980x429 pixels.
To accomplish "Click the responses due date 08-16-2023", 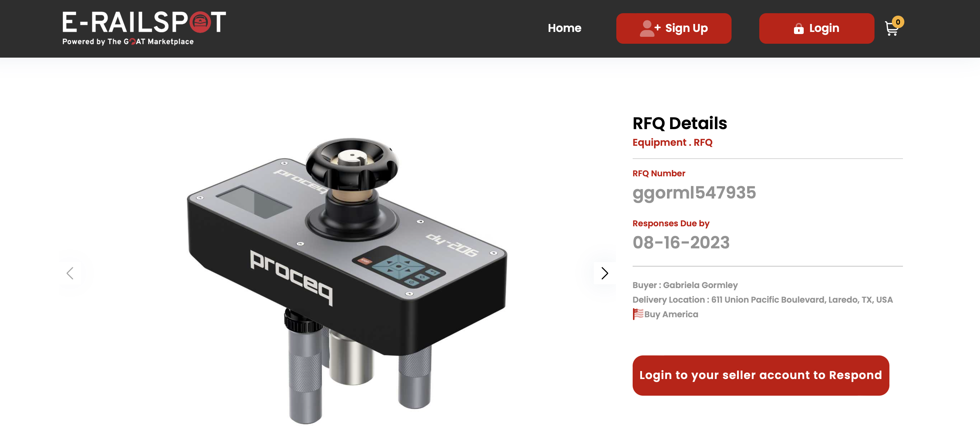I will click(681, 243).
